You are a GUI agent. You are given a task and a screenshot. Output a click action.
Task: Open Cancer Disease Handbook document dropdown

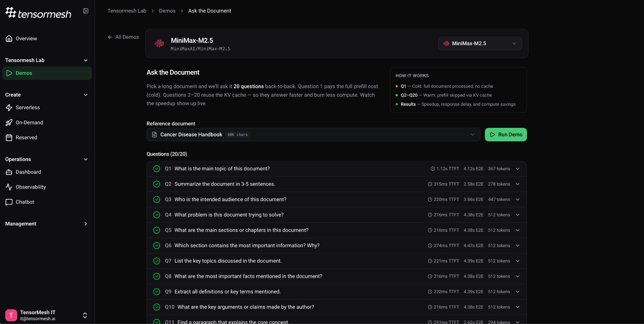(x=313, y=135)
